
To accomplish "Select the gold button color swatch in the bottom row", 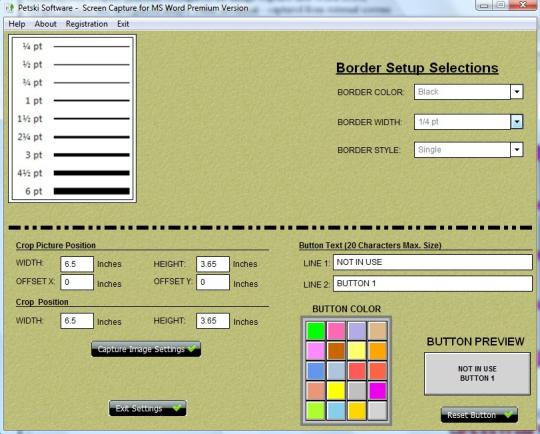I will coord(357,411).
